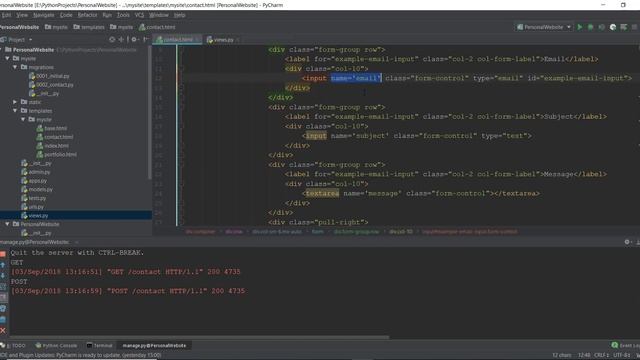Expand the static folder
Image resolution: width=640 pixels, height=360 pixels.
[x=15, y=102]
